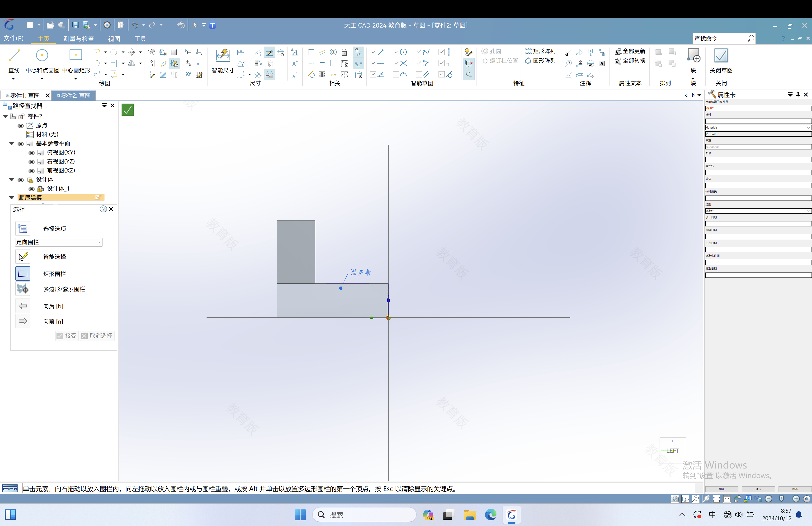
Task: Toggle the endpoint checkbox in 智能草图
Action: pos(373,52)
